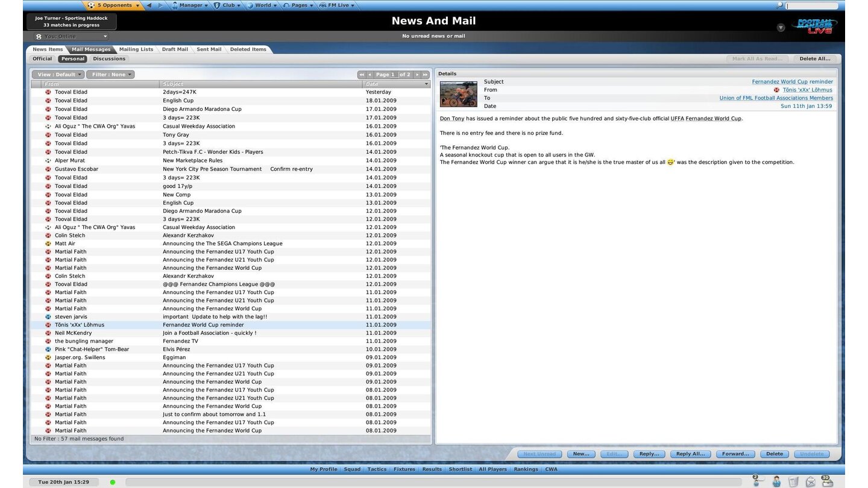Click the Football Manager Live logo
The width and height of the screenshot is (868, 488).
[x=813, y=27]
